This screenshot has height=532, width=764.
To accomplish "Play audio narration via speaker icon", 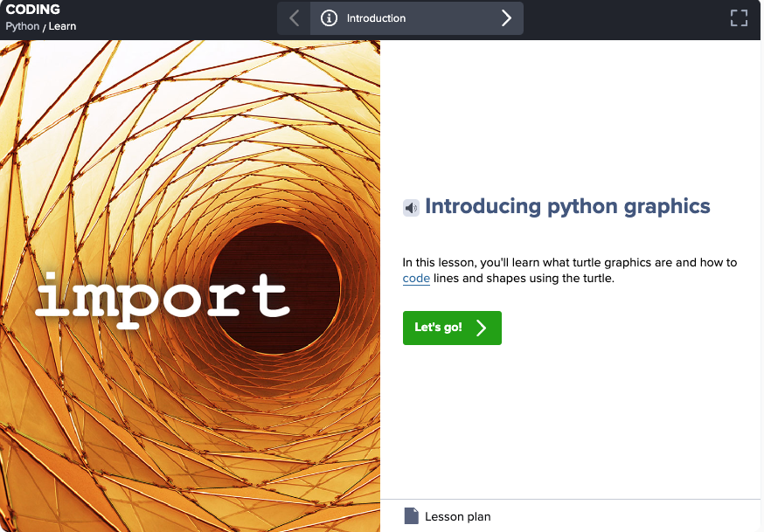I will [411, 208].
